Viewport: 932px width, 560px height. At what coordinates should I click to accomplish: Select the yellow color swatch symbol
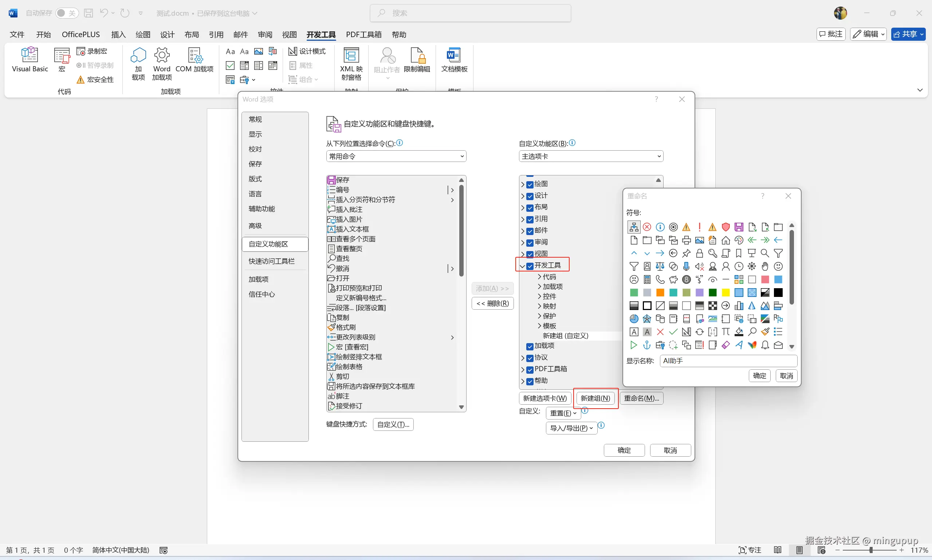coord(725,293)
